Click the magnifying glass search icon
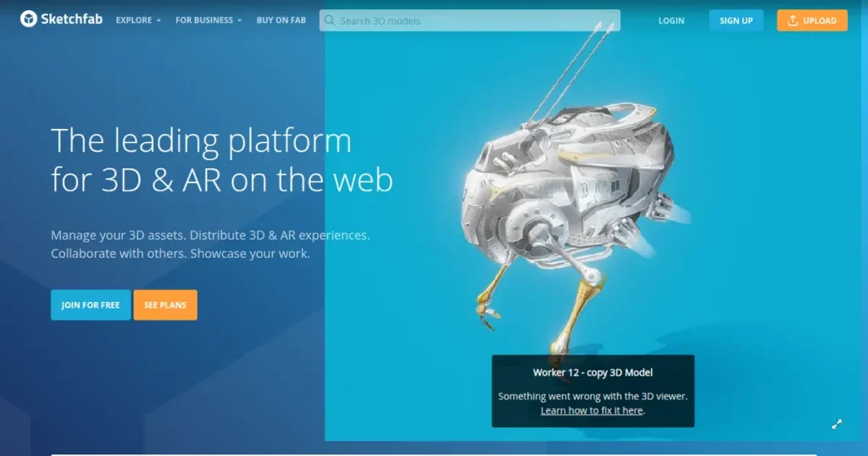This screenshot has height=456, width=868. point(330,20)
